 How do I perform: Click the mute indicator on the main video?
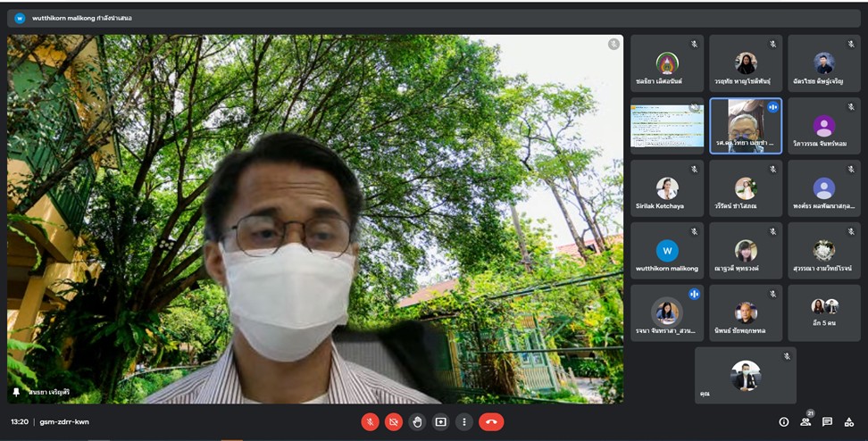(613, 44)
